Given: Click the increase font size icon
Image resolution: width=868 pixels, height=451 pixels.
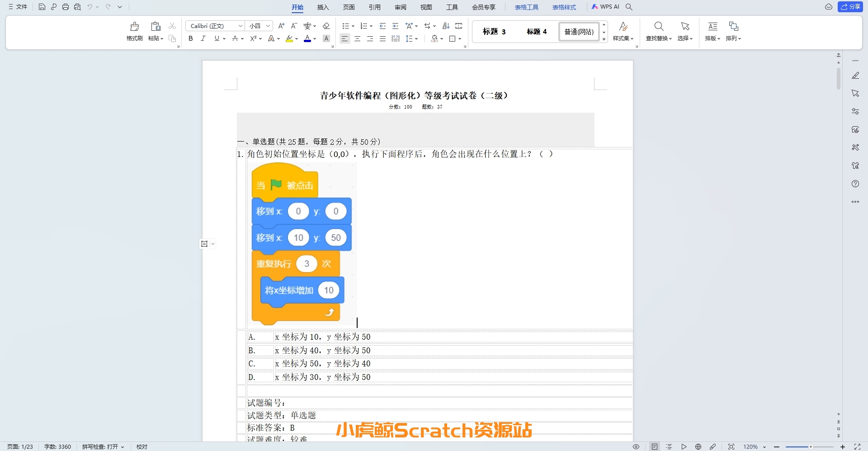Looking at the screenshot, I should coord(281,26).
